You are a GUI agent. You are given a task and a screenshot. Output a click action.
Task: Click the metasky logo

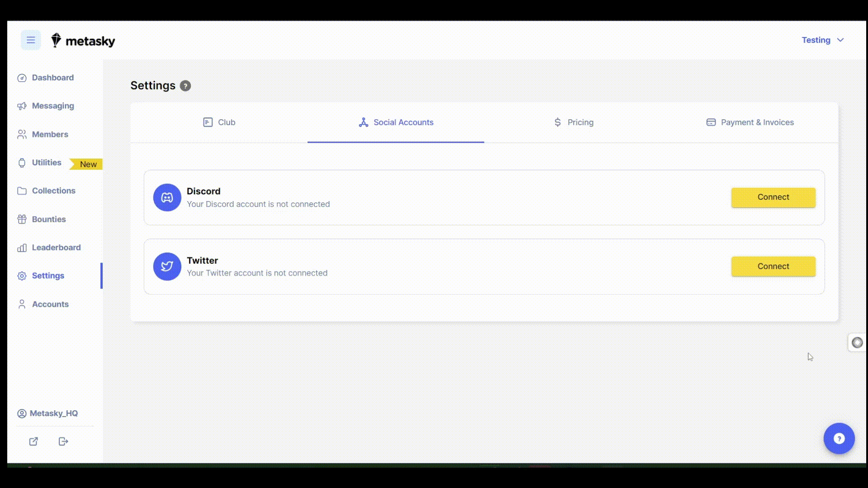pyautogui.click(x=83, y=41)
